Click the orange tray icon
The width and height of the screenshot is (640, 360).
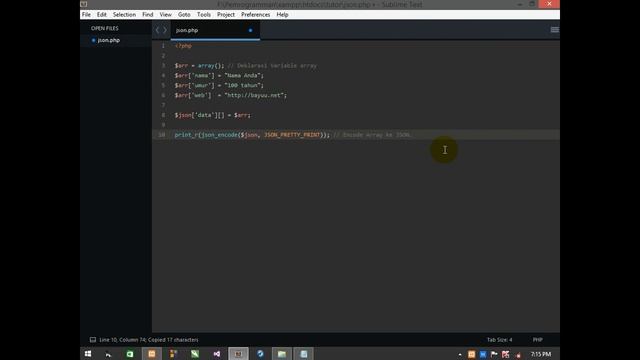[471, 354]
